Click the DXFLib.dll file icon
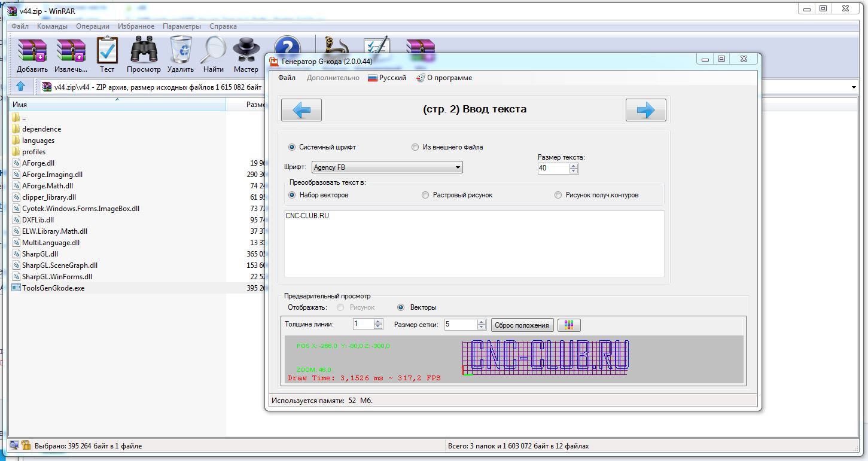868x461 pixels. click(x=16, y=220)
